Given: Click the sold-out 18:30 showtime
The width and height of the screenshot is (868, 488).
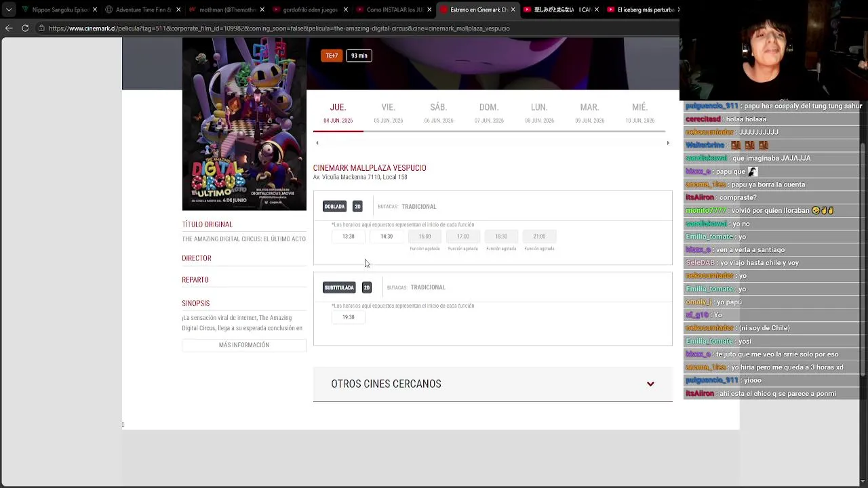Looking at the screenshot, I should (501, 237).
